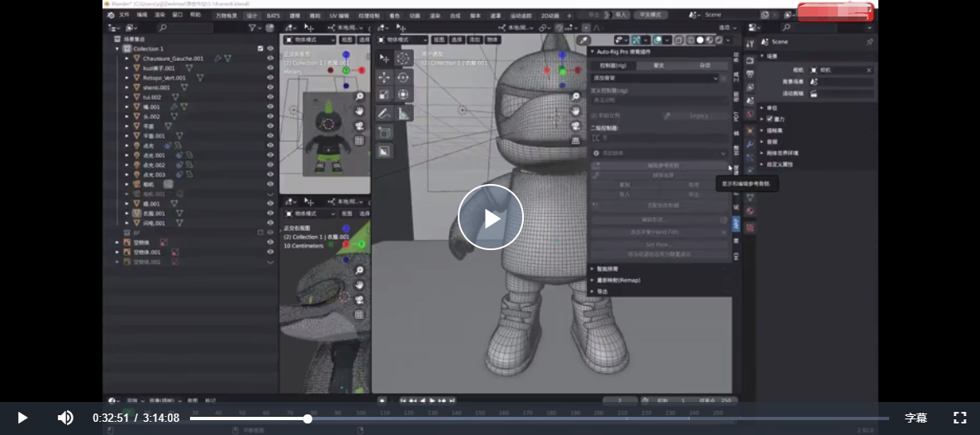Image resolution: width=980 pixels, height=435 pixels.
Task: Click the 添加手拿(Hand Fist) button
Action: 654,232
